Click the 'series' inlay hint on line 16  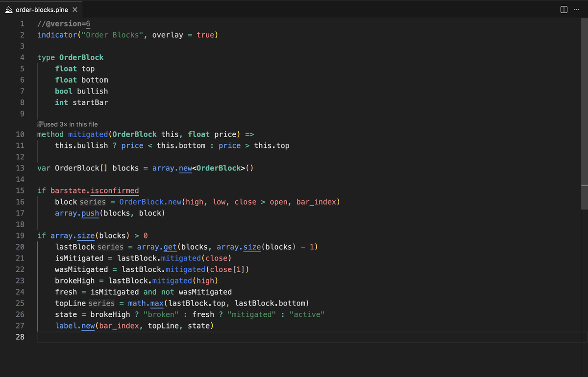pyautogui.click(x=93, y=202)
